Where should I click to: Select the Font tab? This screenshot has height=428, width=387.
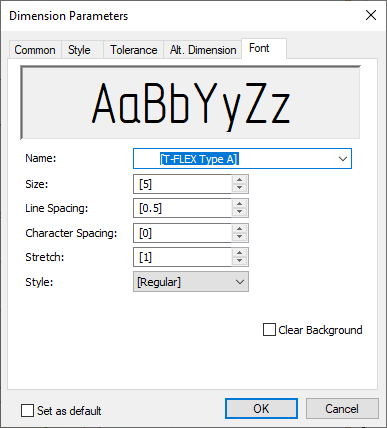click(264, 48)
